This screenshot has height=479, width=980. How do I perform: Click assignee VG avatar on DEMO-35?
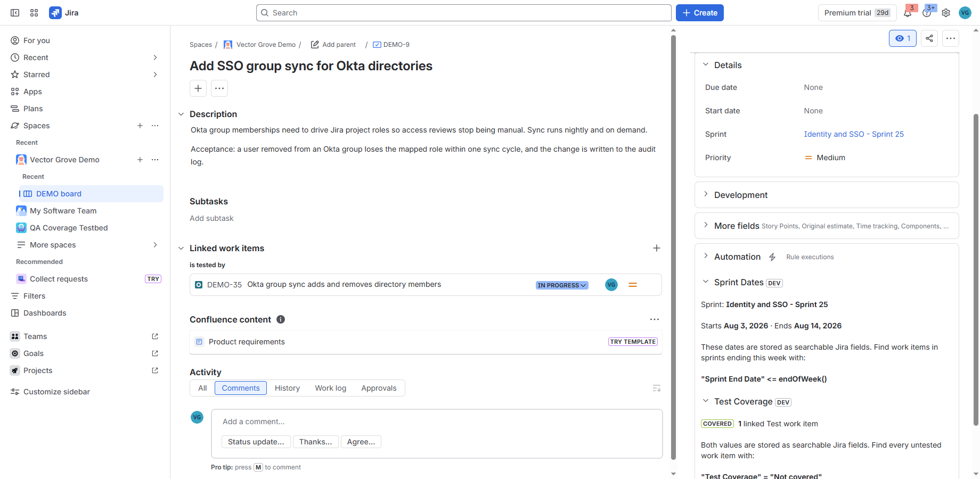point(611,285)
